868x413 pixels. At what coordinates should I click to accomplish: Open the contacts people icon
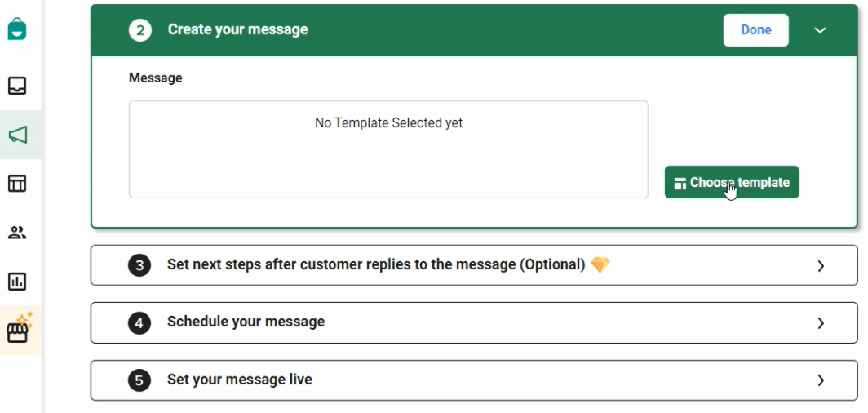tap(17, 233)
